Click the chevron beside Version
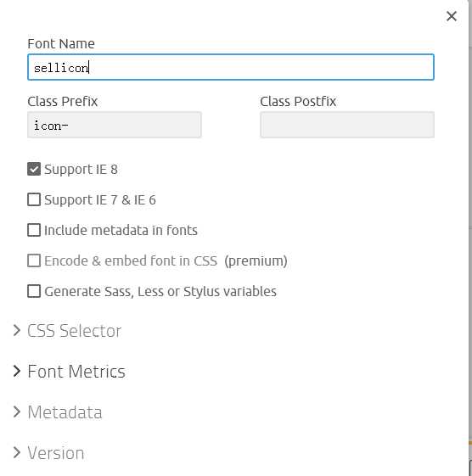The image size is (472, 476). (x=17, y=452)
